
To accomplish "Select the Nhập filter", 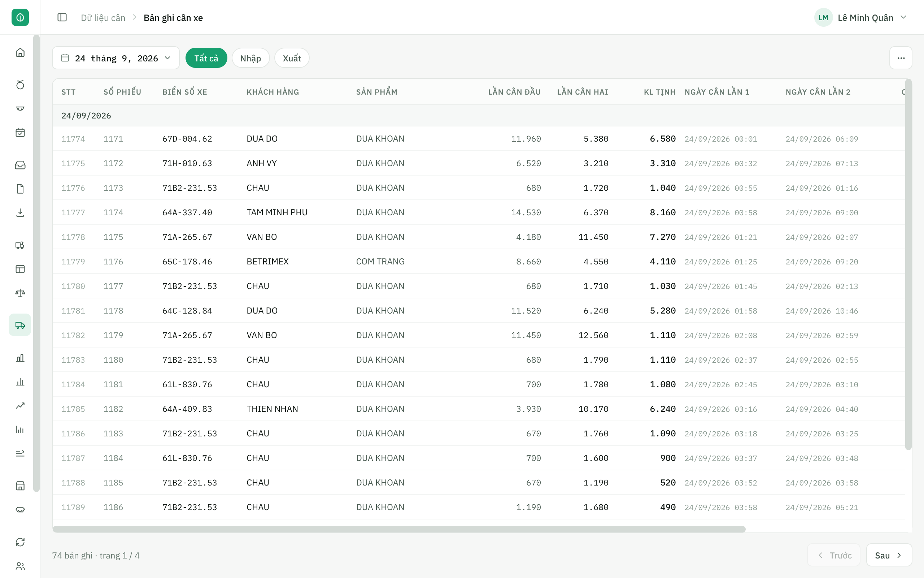I will click(250, 58).
